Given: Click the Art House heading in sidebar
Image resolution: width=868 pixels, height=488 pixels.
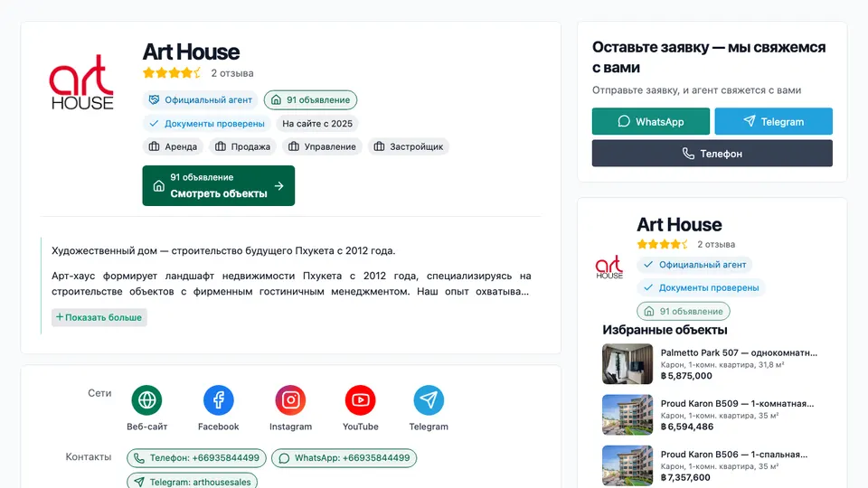Looking at the screenshot, I should point(679,225).
